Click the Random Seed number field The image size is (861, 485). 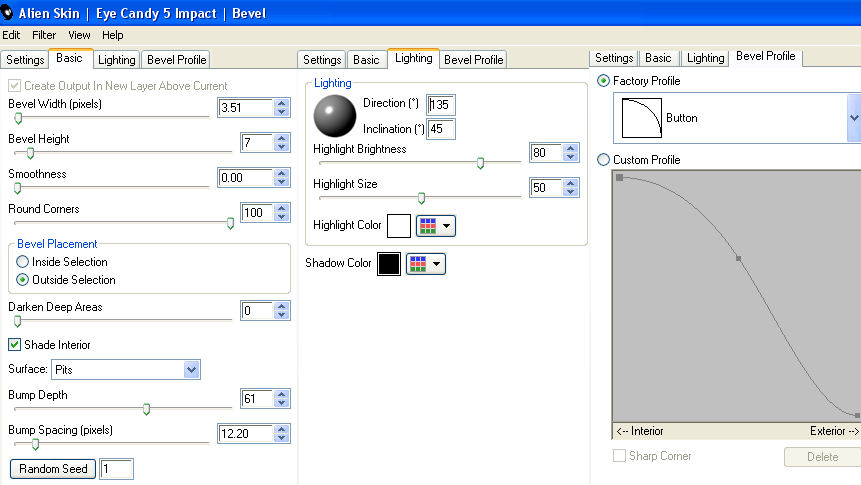tap(116, 469)
